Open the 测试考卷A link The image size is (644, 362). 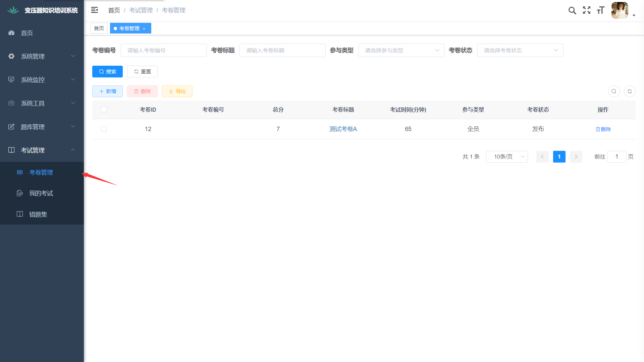343,129
